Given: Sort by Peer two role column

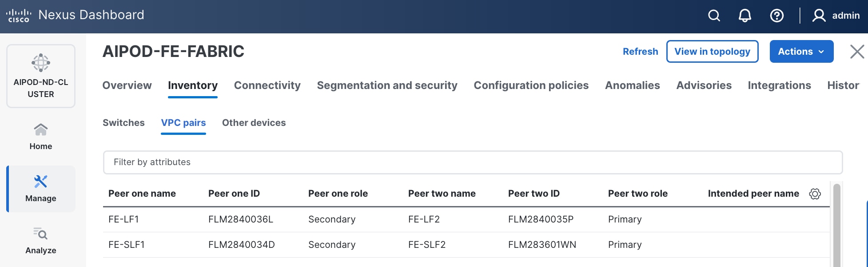Looking at the screenshot, I should [638, 194].
